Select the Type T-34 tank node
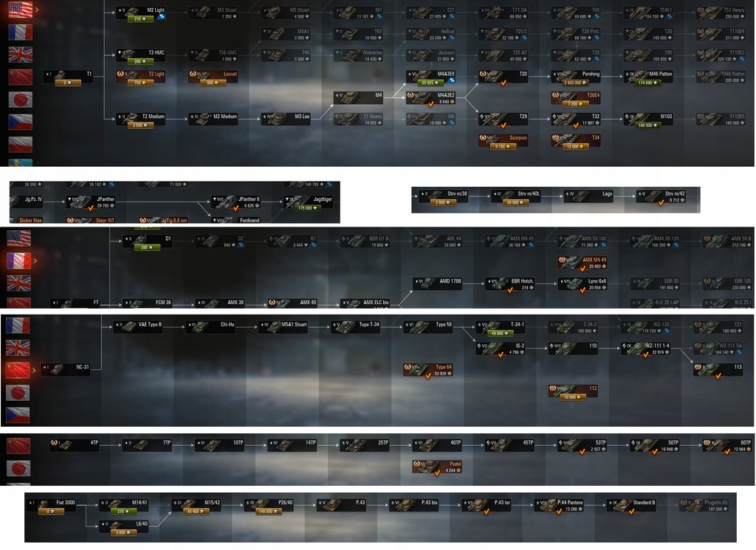 356,326
